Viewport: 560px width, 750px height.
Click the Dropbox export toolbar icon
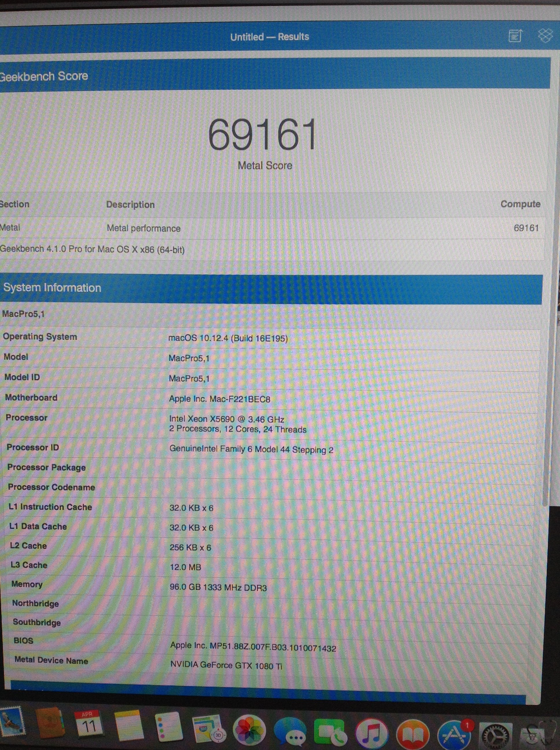coord(546,35)
